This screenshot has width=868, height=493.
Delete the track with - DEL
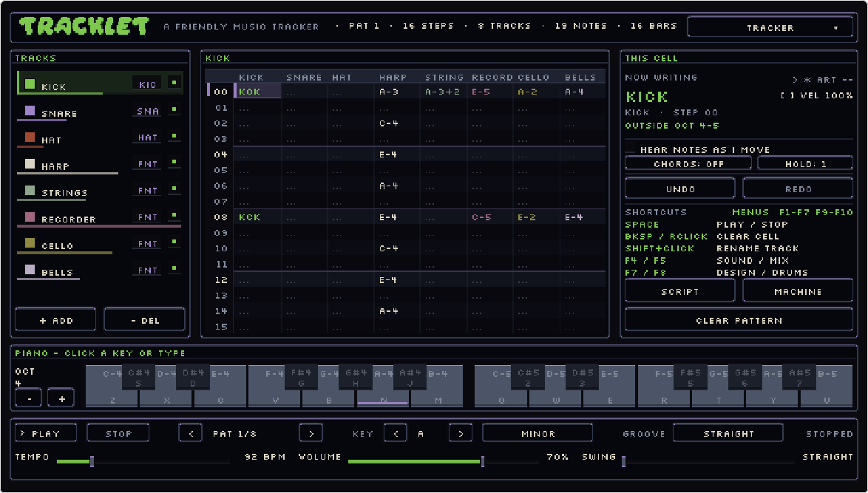[x=144, y=320]
